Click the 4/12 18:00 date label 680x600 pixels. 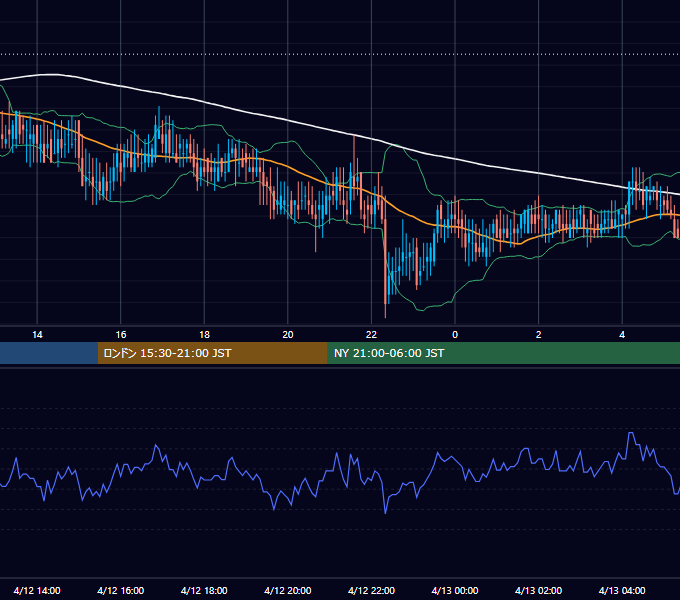(204, 590)
